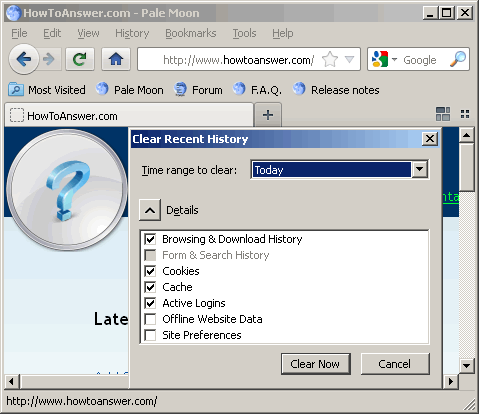The height and width of the screenshot is (414, 479).
Task: Minimize the Pale Moon window
Action: (x=430, y=13)
